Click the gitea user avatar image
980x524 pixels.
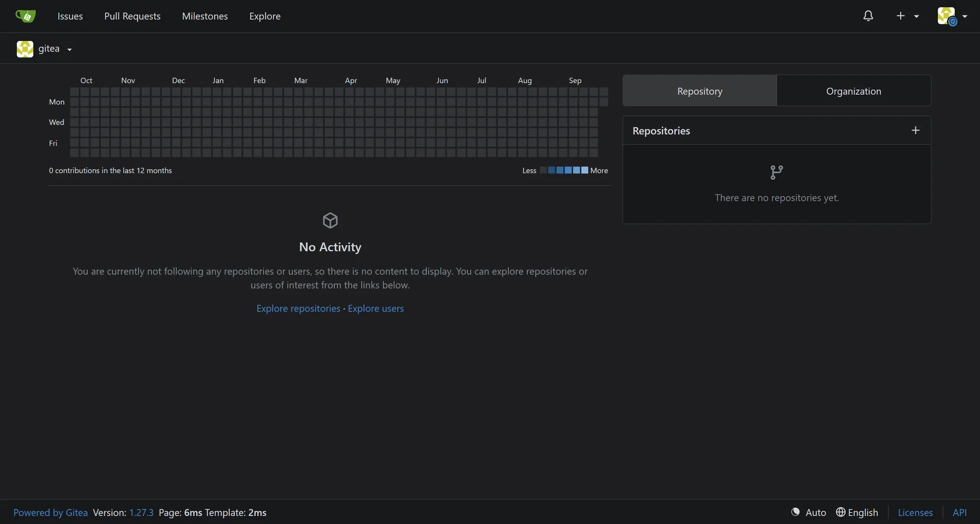(x=25, y=49)
